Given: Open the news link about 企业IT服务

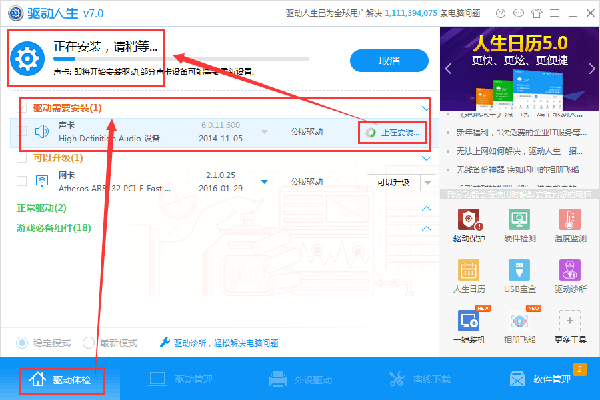Looking at the screenshot, I should pos(521,132).
